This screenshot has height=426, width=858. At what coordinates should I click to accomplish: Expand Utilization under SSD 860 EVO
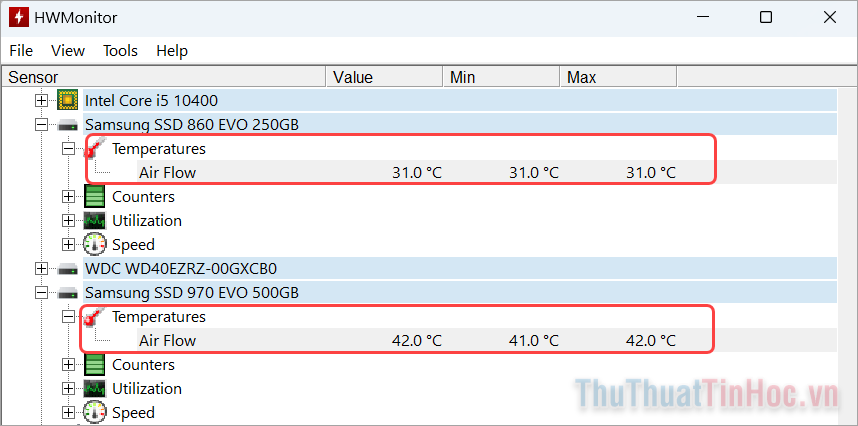click(68, 221)
